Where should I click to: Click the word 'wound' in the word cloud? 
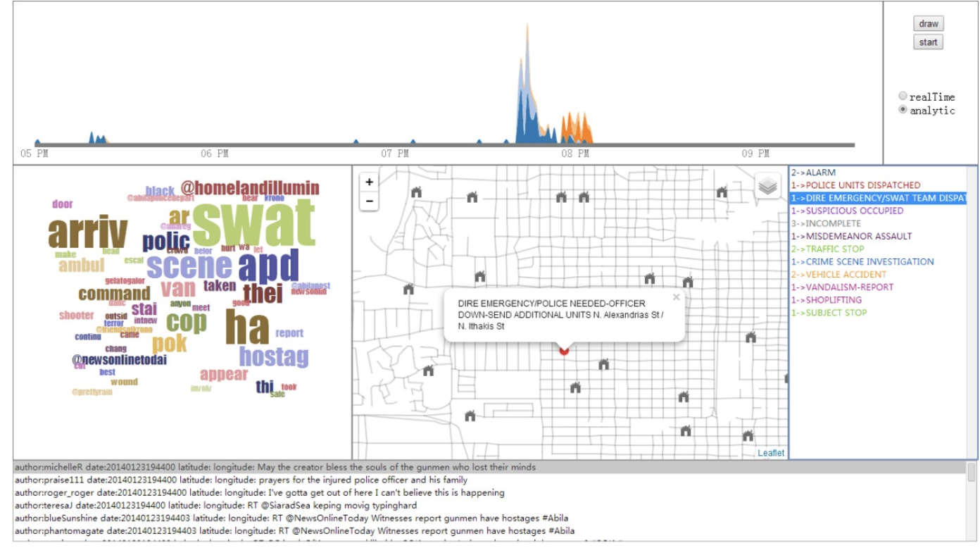(124, 382)
